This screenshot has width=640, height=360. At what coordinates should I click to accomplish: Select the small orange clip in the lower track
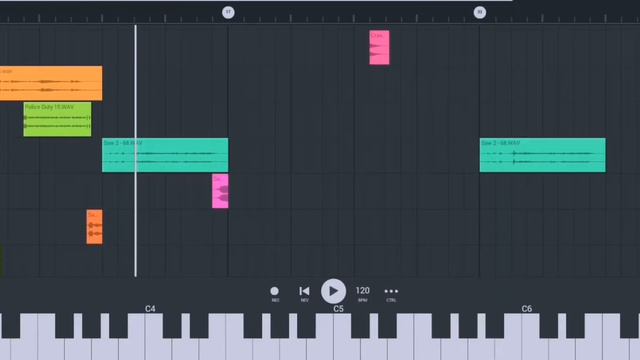[x=94, y=227]
